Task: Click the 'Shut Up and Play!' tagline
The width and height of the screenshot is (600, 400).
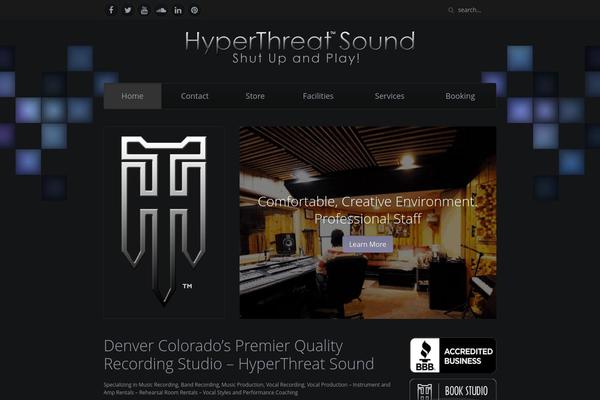Action: (x=296, y=59)
